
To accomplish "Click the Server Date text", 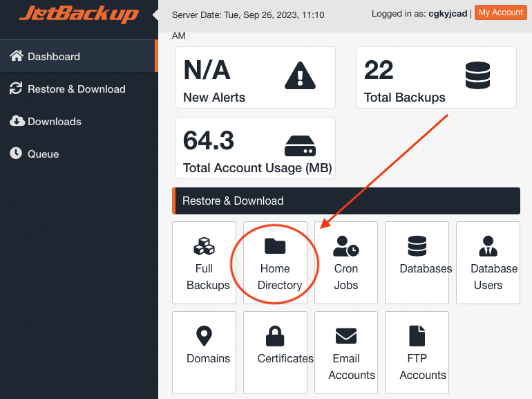I will 247,15.
